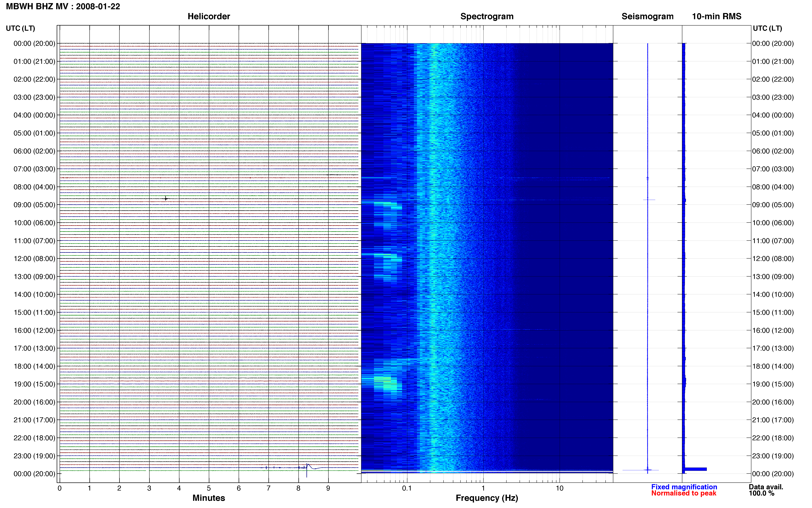The image size is (812, 508).
Task: Click the '9' tick on Minutes axis
Action: click(x=328, y=488)
